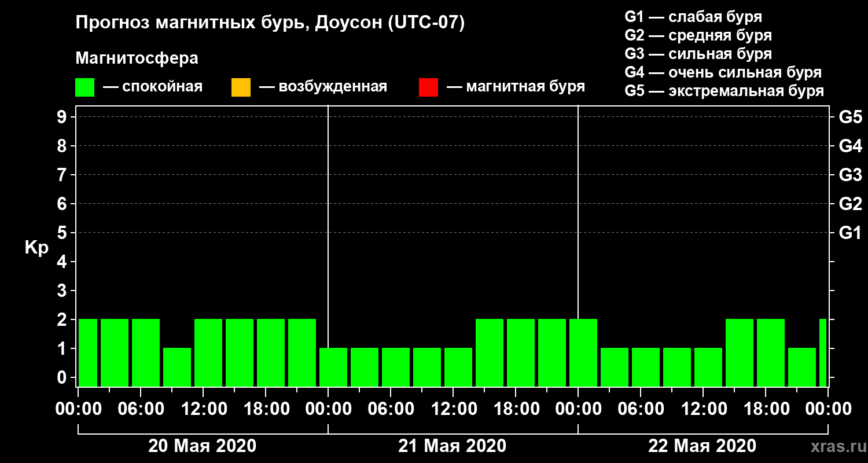The image size is (868, 463).
Task: Click the 18:00 time label for 22 May
Action: pos(766,409)
